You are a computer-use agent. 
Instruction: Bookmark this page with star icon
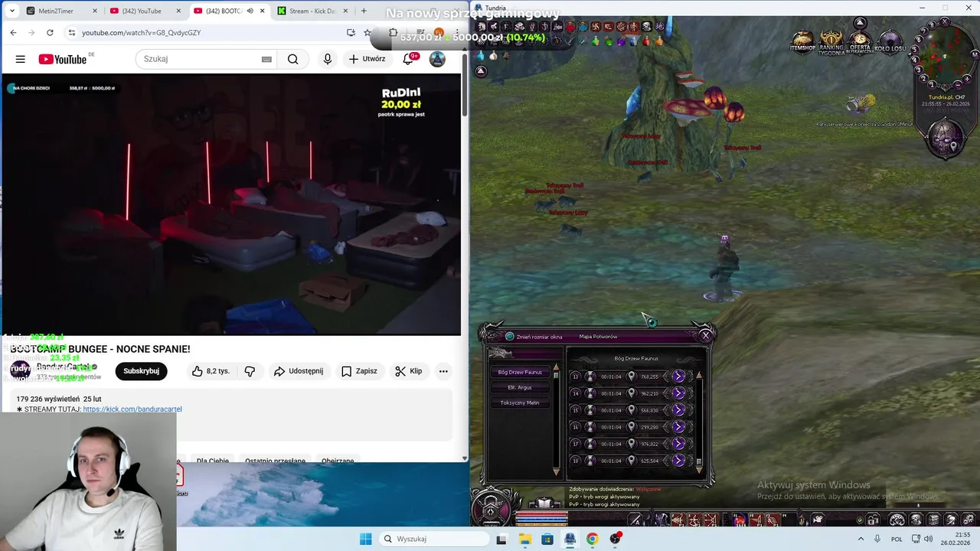pos(367,32)
